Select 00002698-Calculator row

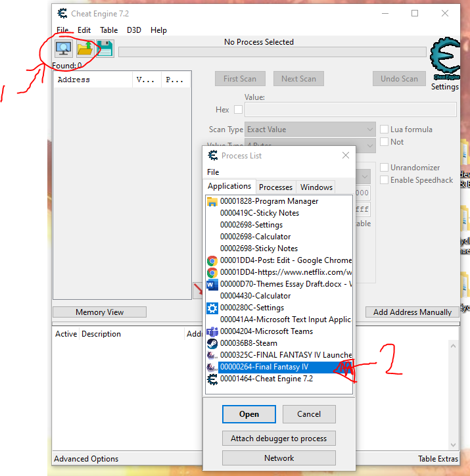pos(279,237)
